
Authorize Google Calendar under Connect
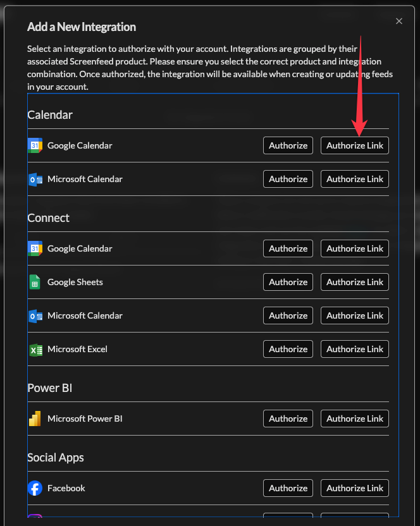288,248
